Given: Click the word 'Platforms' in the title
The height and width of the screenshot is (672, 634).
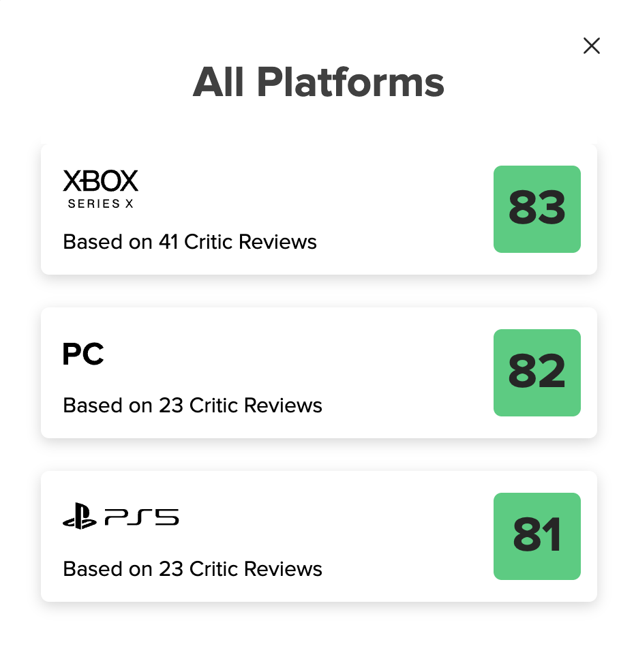Looking at the screenshot, I should [350, 82].
